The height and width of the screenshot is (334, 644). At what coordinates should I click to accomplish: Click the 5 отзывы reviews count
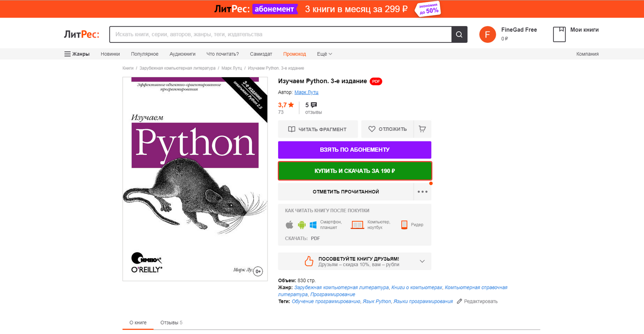tap(313, 108)
